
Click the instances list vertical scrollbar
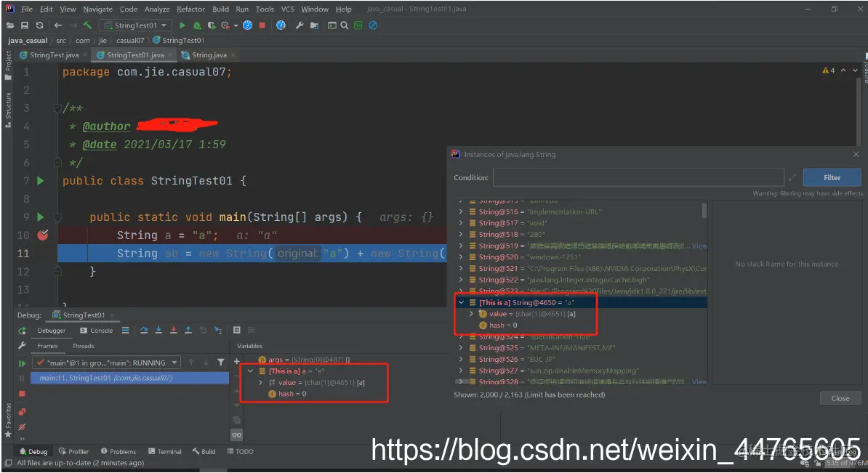tap(704, 211)
